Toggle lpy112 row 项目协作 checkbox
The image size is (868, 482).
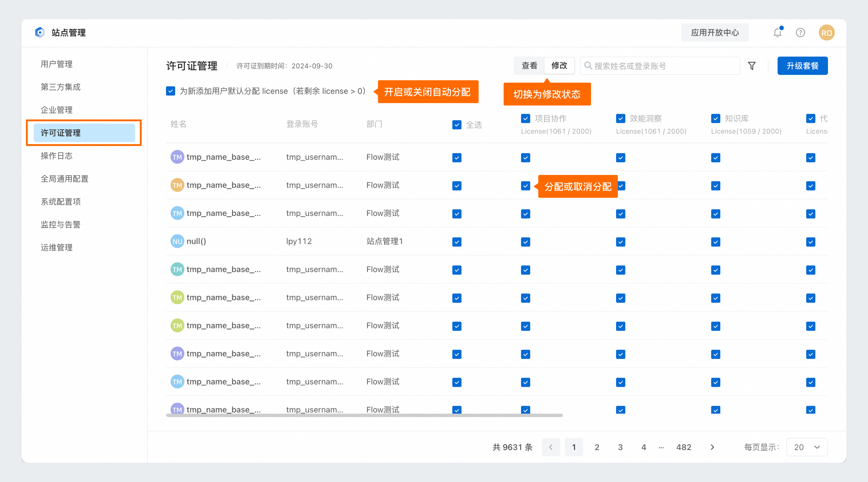(x=526, y=242)
